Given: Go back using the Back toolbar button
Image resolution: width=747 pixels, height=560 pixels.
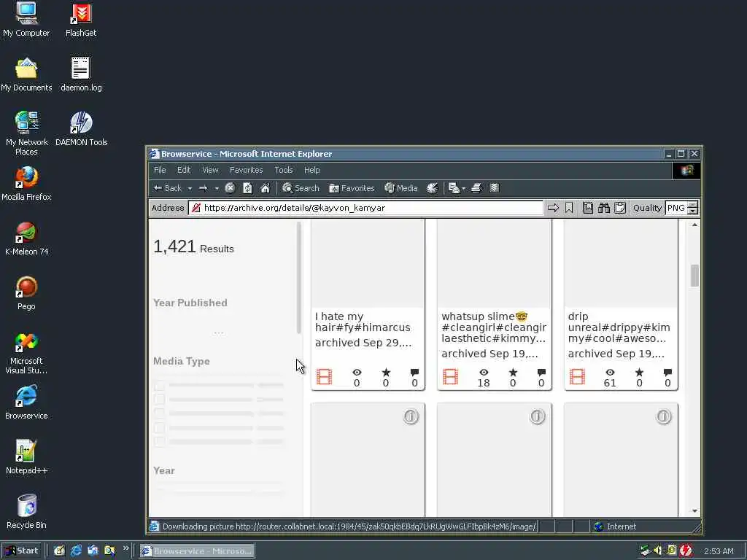Looking at the screenshot, I should [167, 188].
